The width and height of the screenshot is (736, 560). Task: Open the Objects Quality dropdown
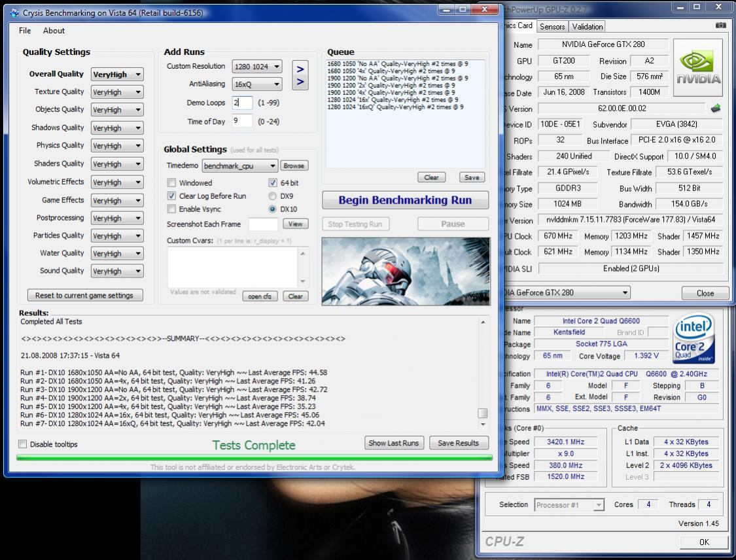[117, 110]
